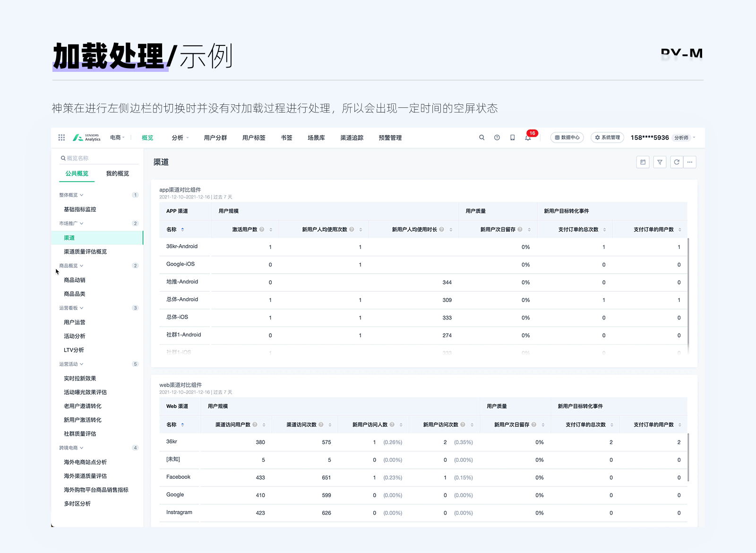Sort by 渠道访问次数 column
This screenshot has width=756, height=553.
coord(330,425)
